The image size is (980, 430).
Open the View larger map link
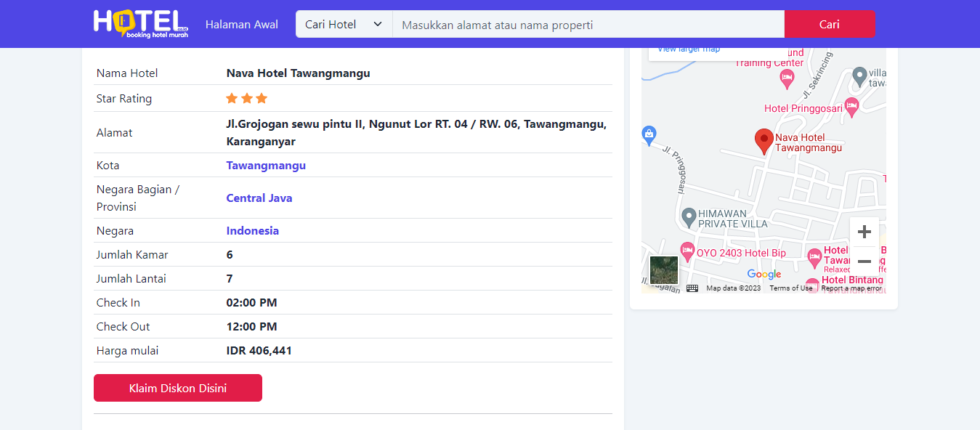[x=689, y=49]
